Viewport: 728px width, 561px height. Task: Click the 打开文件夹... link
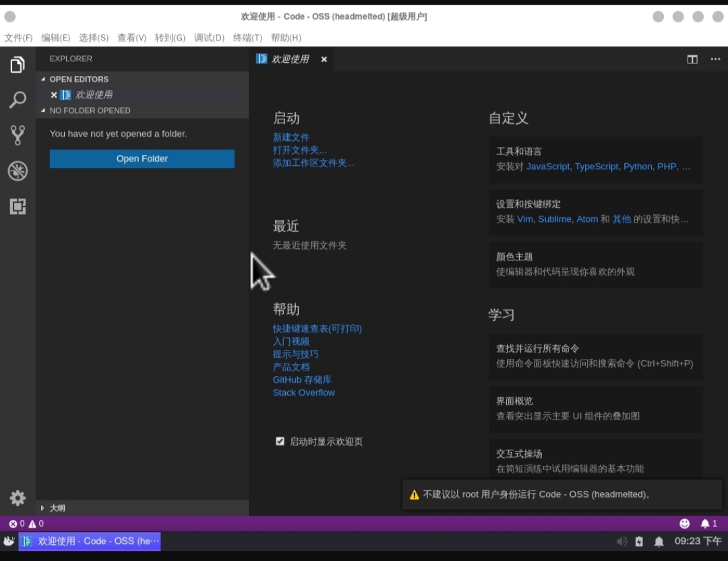click(299, 150)
